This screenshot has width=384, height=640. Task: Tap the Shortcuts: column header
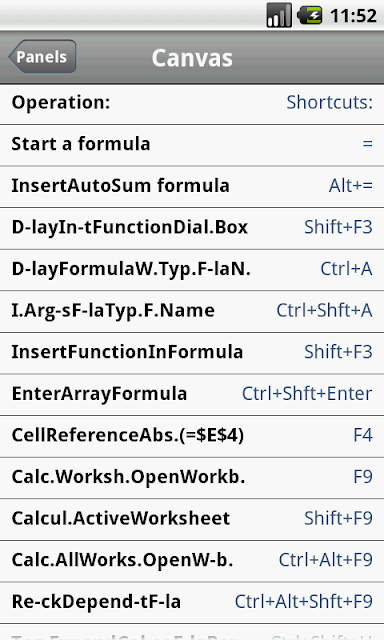coord(330,102)
